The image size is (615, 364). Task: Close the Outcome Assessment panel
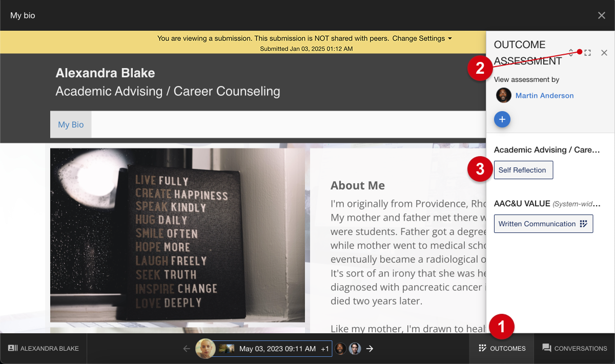[x=604, y=53]
